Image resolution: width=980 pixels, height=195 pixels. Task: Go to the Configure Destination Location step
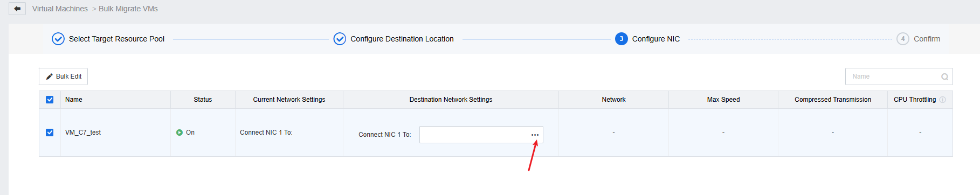coord(402,39)
